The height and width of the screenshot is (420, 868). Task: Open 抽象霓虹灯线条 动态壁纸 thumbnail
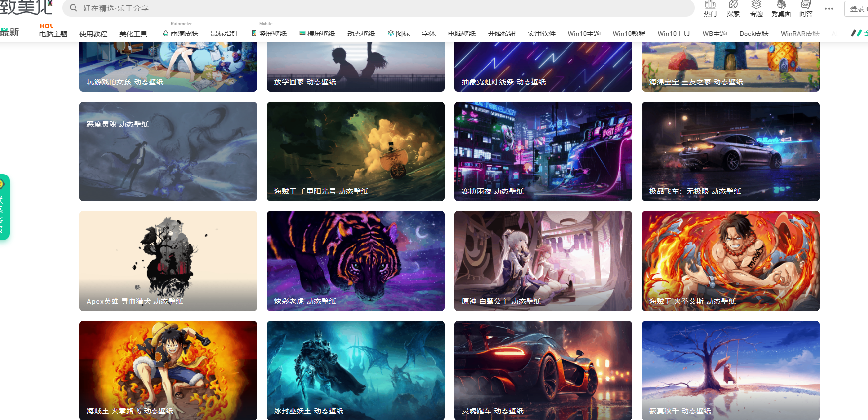[543, 67]
